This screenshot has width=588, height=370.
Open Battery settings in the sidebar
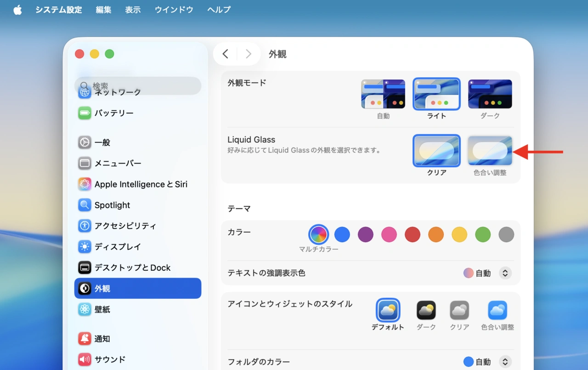click(113, 113)
